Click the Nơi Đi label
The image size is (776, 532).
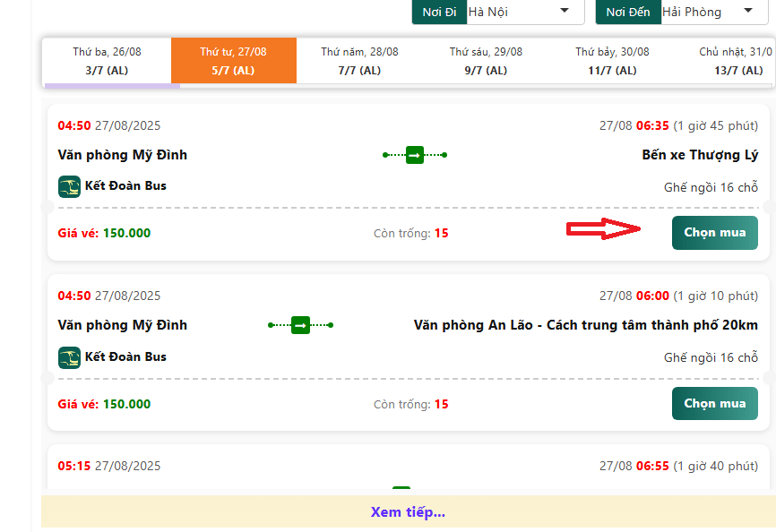pyautogui.click(x=438, y=12)
